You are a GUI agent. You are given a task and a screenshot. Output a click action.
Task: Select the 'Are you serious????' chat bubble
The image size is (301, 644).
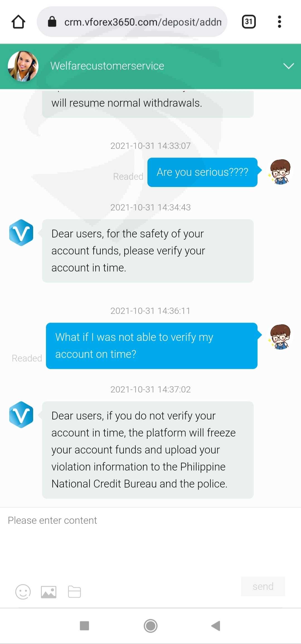[202, 172]
